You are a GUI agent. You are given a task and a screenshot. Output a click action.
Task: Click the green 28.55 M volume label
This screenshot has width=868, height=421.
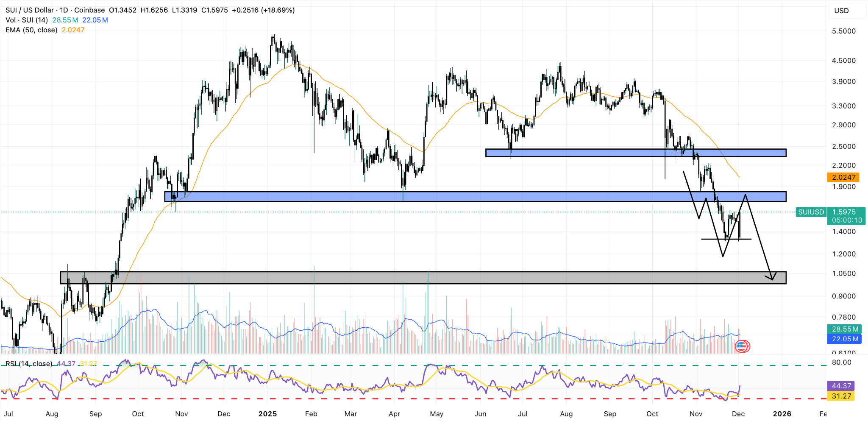click(844, 329)
